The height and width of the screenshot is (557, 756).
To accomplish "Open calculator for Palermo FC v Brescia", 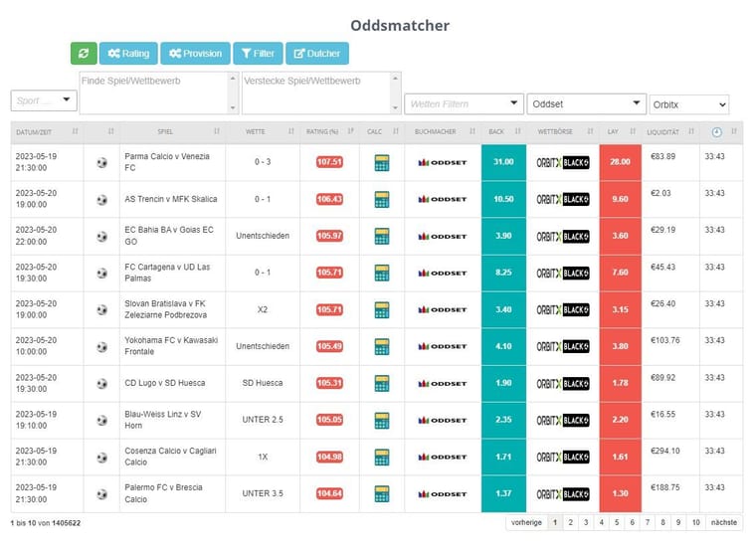I will point(382,493).
